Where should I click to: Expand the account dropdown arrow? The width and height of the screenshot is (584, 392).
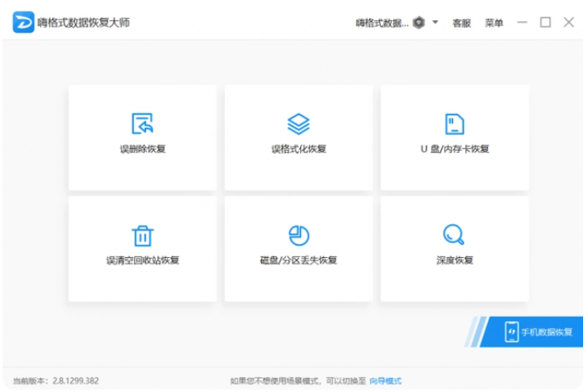[436, 23]
